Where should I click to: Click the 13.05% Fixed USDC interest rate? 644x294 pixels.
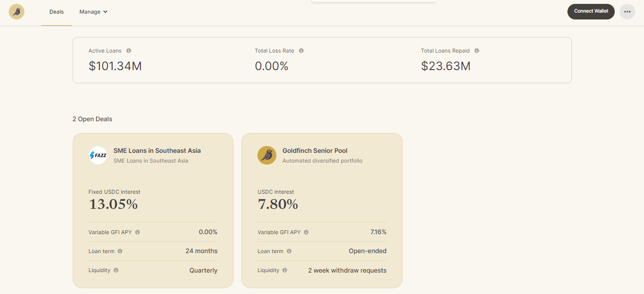click(x=113, y=204)
